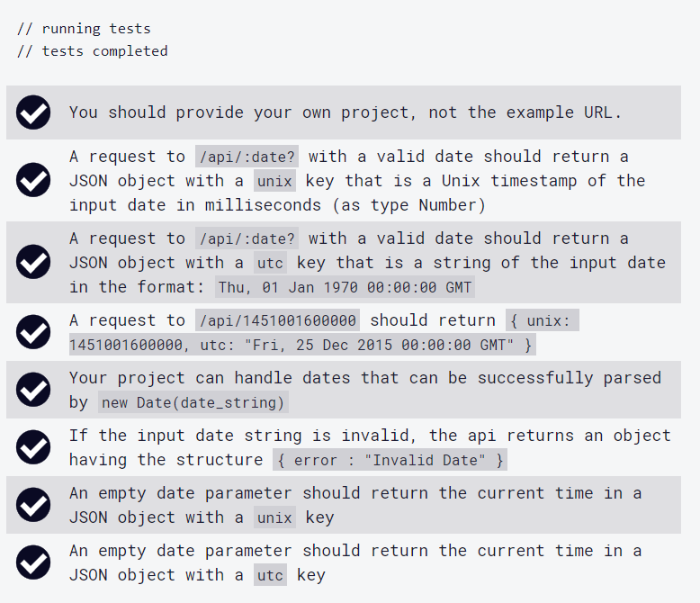Click 'new Date(date_string)' code snippet
Image resolution: width=700 pixels, height=603 pixels.
[193, 402]
